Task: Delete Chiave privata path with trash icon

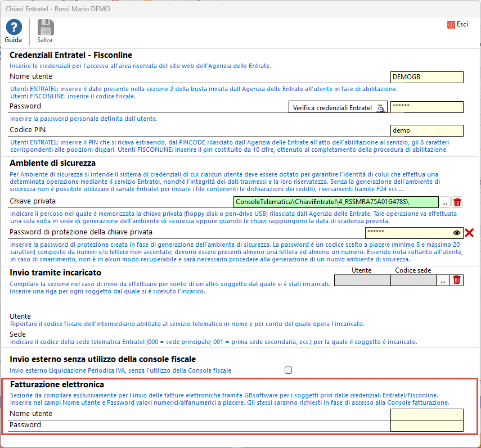Action: 457,202
